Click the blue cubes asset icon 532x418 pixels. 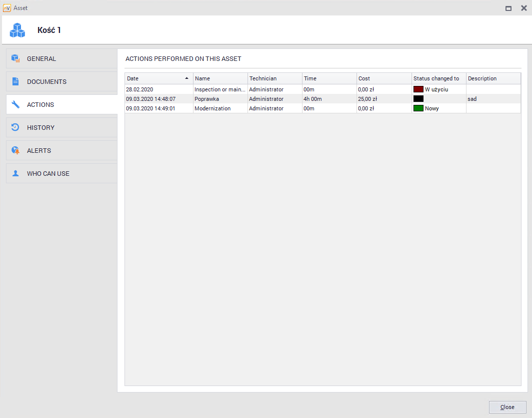pyautogui.click(x=17, y=30)
